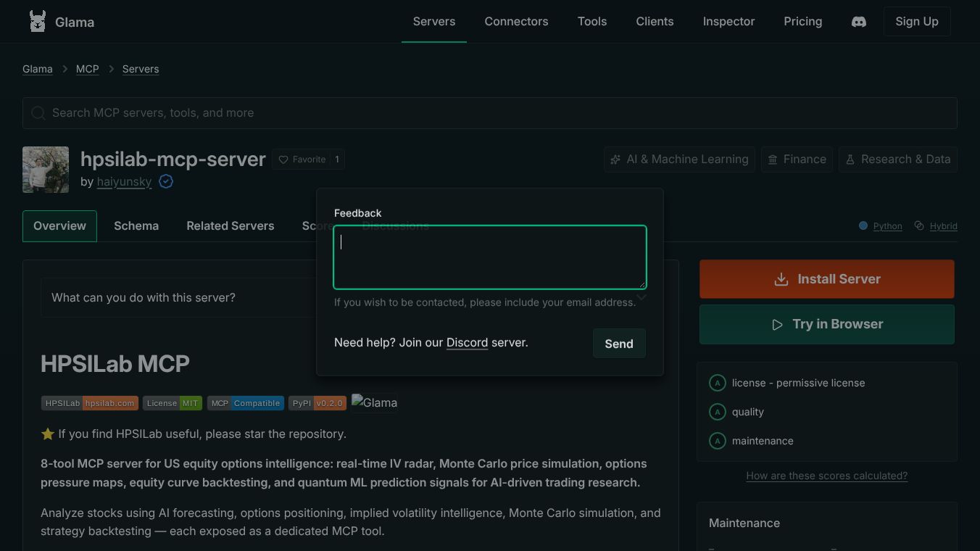Click the license score A badge
The width and height of the screenshot is (980, 551).
[718, 383]
